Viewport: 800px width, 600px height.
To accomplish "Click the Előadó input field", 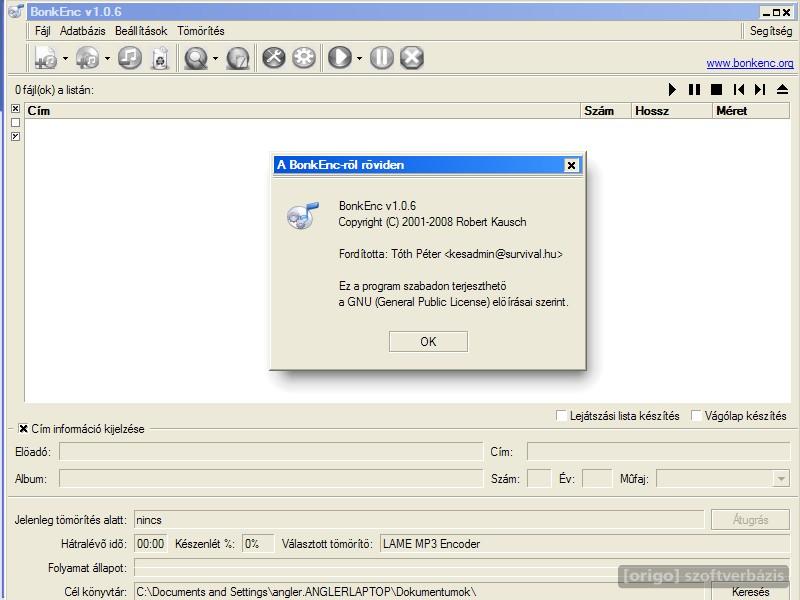I will click(x=271, y=452).
